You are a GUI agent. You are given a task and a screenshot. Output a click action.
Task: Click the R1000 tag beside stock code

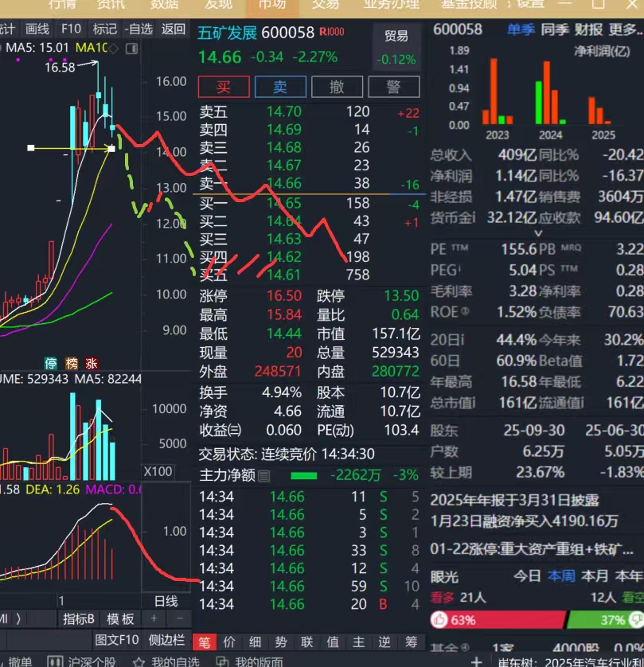point(331,32)
